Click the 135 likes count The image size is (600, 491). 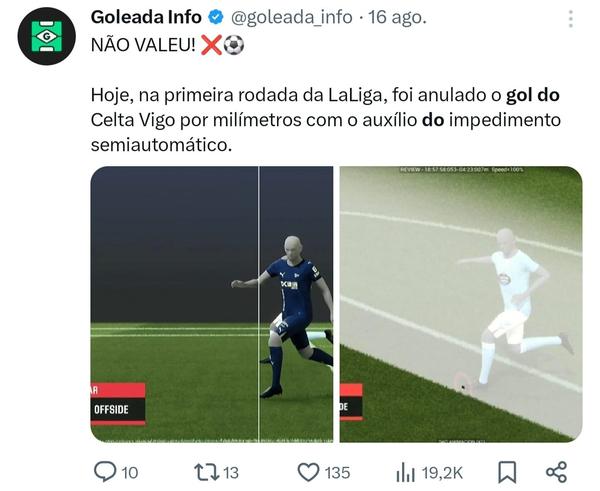click(338, 473)
